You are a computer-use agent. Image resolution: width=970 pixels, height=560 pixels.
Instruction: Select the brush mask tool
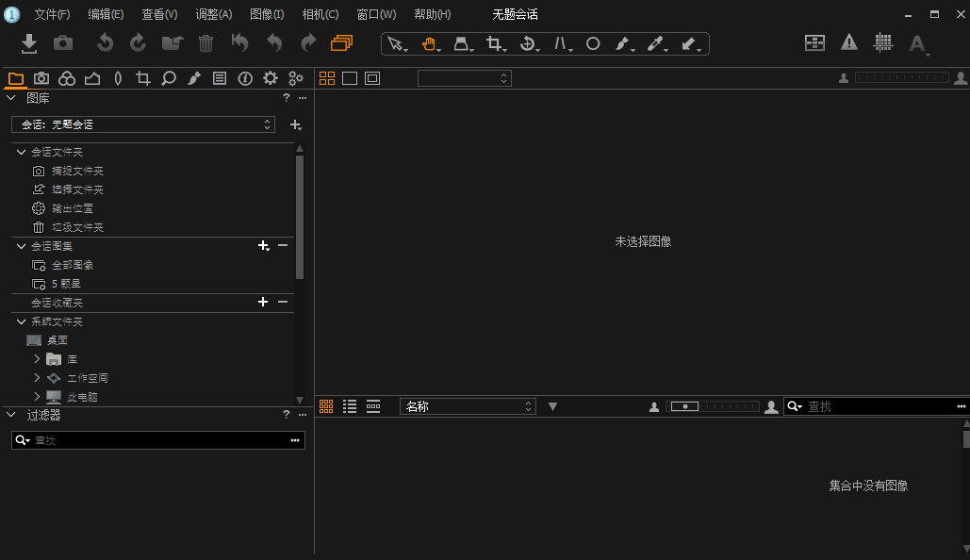pos(624,44)
